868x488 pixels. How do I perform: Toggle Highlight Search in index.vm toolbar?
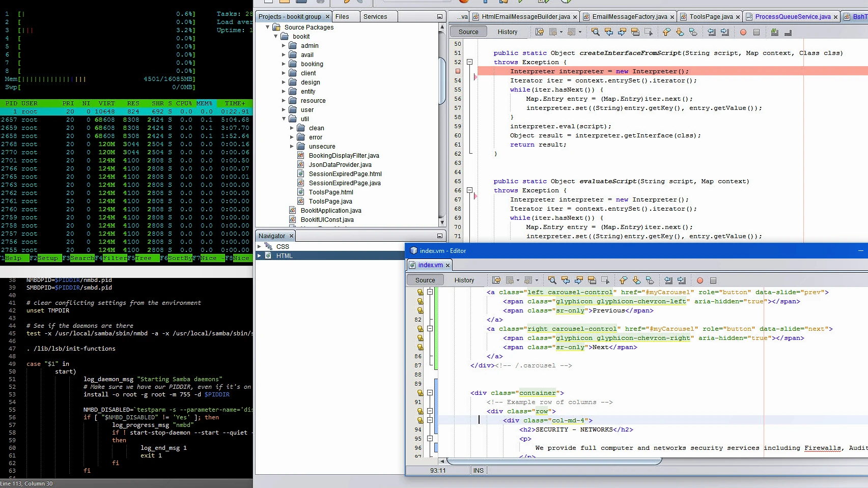[592, 280]
